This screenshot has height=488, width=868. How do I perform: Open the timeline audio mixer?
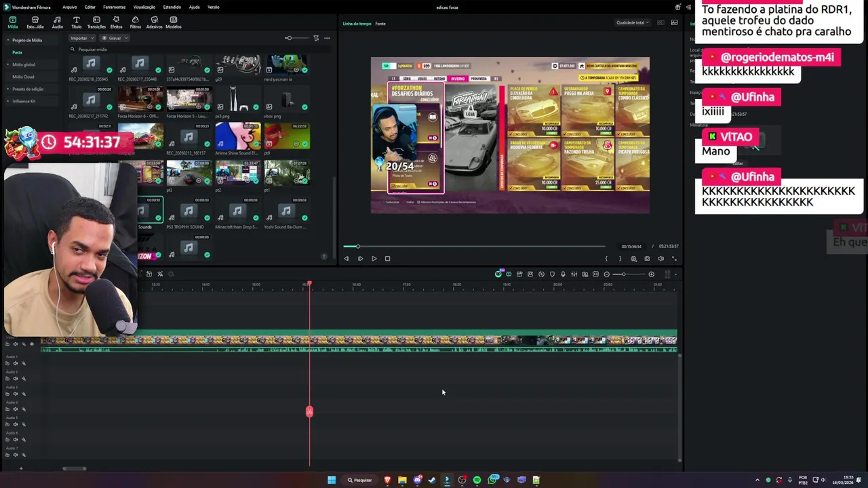coord(574,274)
